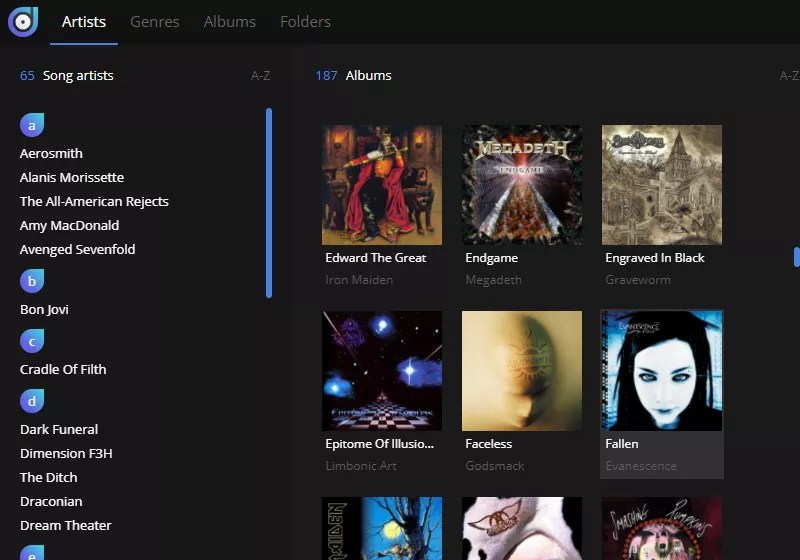Open Epitome Of Illusions album cover
800x560 pixels.
pyautogui.click(x=382, y=371)
